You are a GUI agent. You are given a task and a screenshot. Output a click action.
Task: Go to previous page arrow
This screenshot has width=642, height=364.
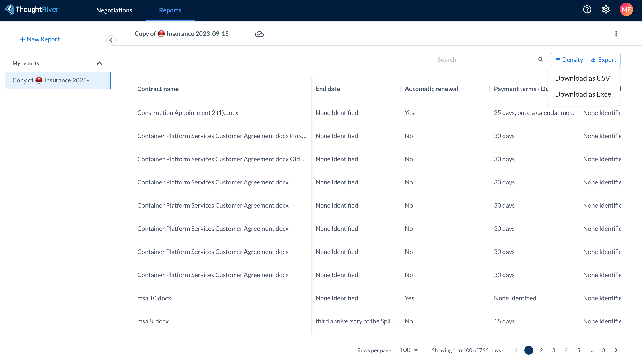[x=516, y=350]
